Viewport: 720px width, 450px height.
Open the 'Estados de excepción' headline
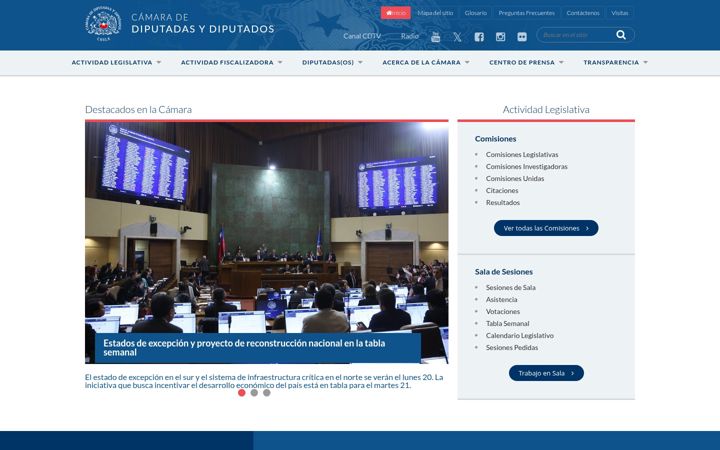click(x=244, y=348)
